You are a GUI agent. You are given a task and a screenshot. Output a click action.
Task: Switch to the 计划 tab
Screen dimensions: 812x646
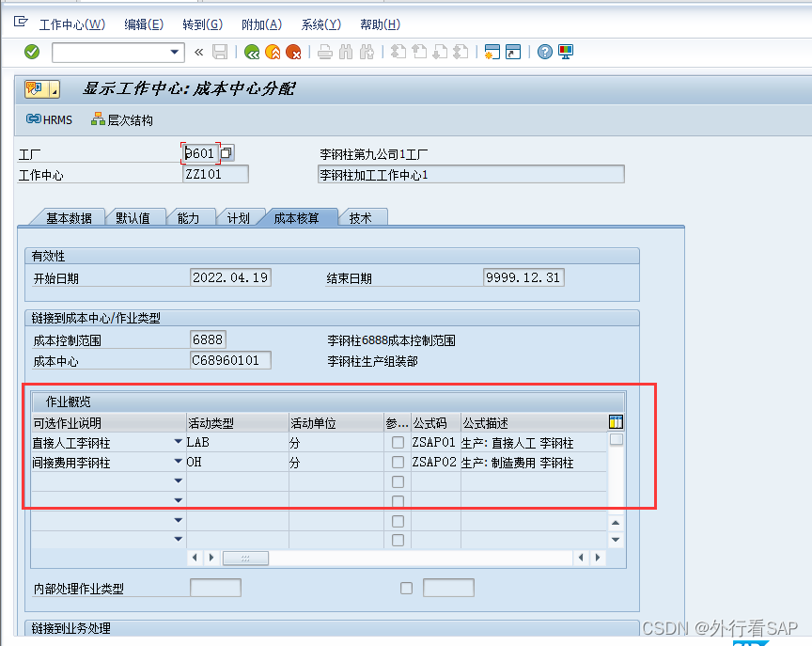(x=238, y=218)
